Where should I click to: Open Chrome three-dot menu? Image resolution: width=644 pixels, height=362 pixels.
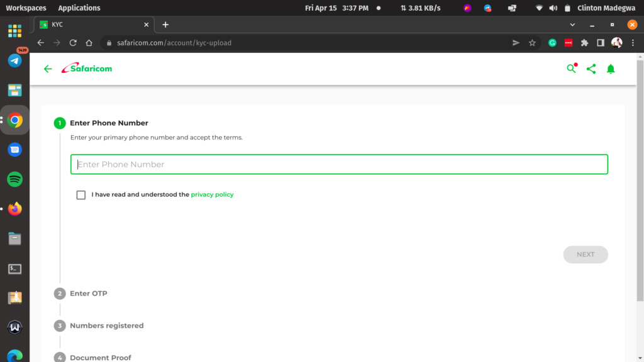[x=633, y=43]
